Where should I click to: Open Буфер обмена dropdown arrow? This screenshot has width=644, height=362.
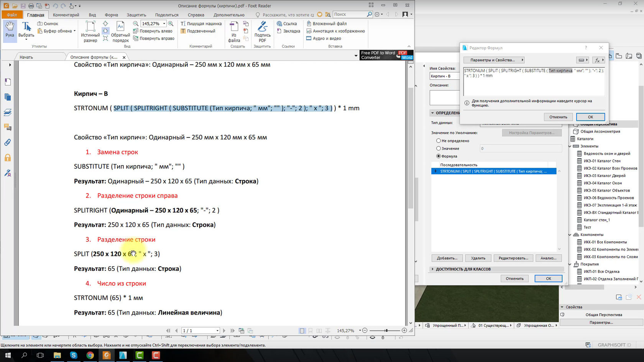point(74,31)
